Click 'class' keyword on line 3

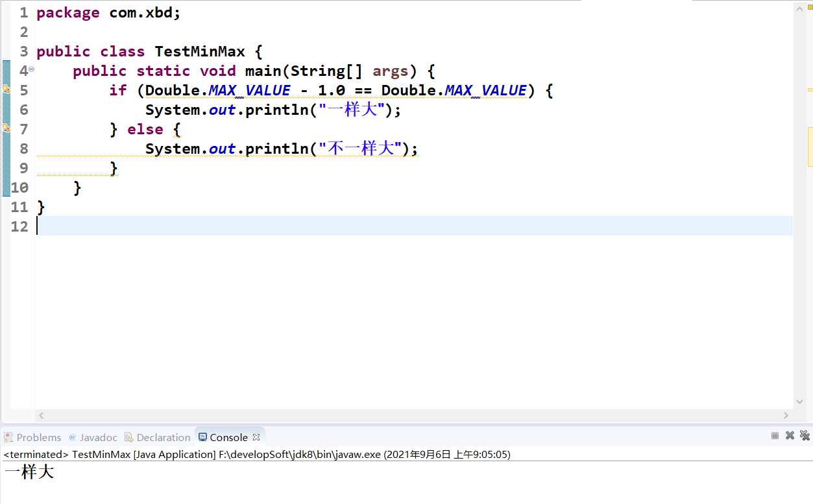click(x=123, y=51)
